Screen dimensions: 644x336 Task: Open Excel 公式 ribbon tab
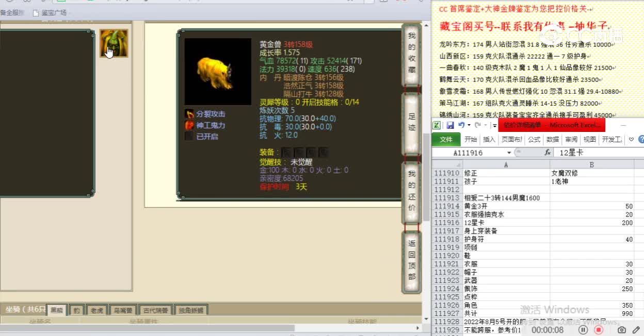pyautogui.click(x=534, y=139)
